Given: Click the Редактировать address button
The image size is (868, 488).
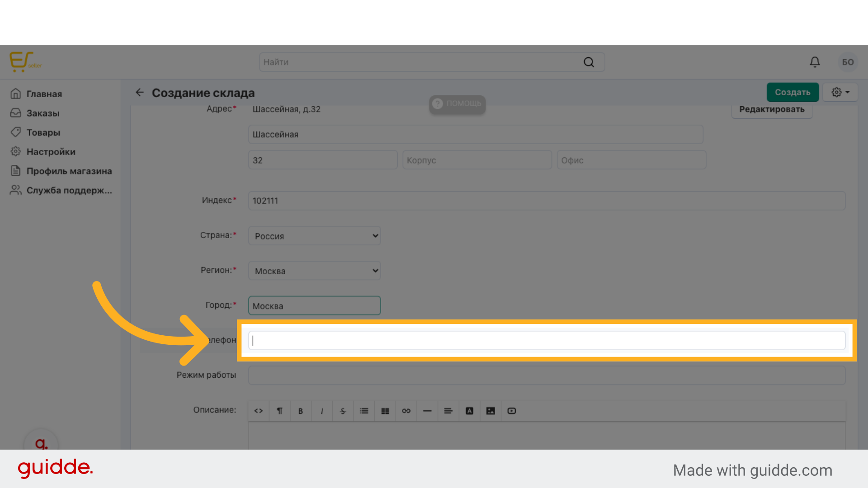Looking at the screenshot, I should [772, 109].
